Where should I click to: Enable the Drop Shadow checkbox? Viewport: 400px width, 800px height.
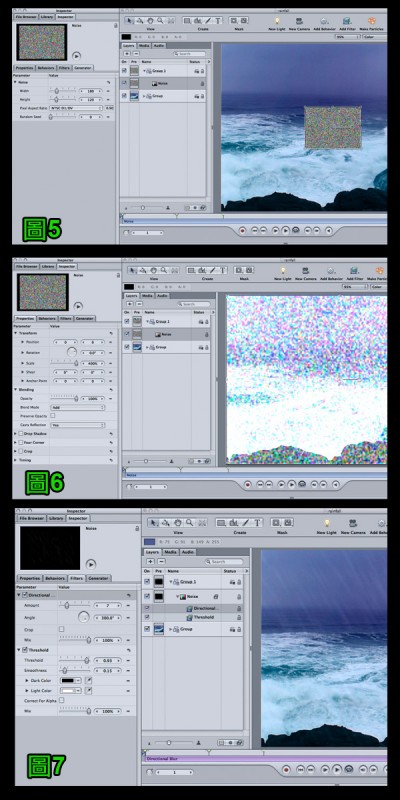tap(21, 433)
